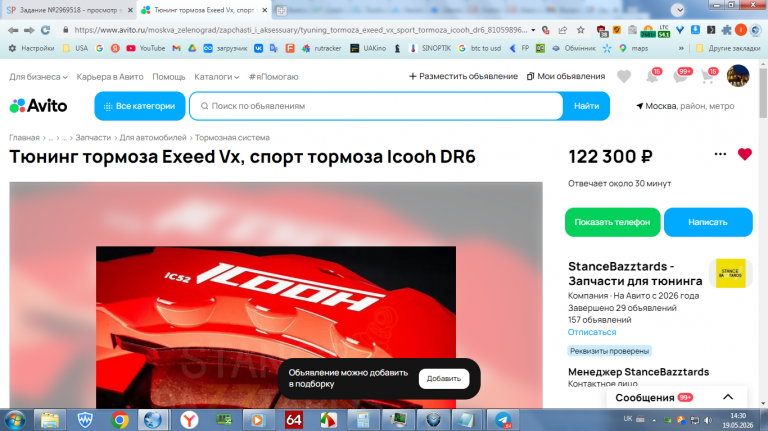Reload the page with refresh icon

click(46, 30)
